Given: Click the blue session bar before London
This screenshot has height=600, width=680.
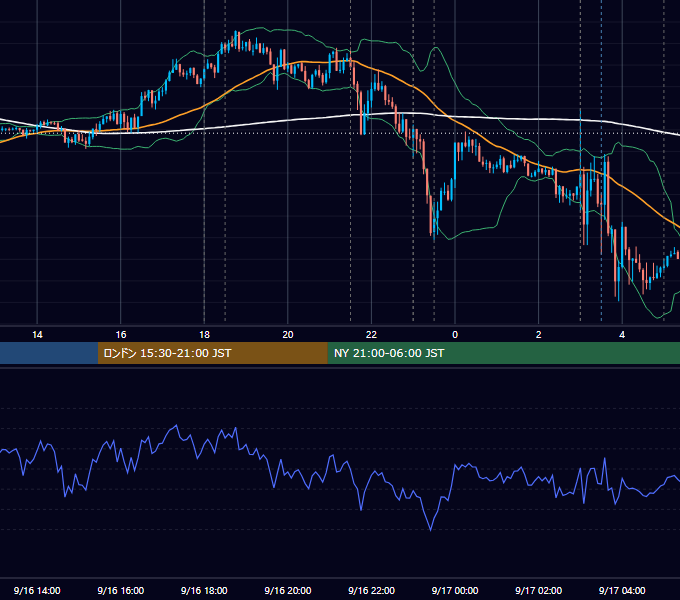Looking at the screenshot, I should [x=49, y=353].
